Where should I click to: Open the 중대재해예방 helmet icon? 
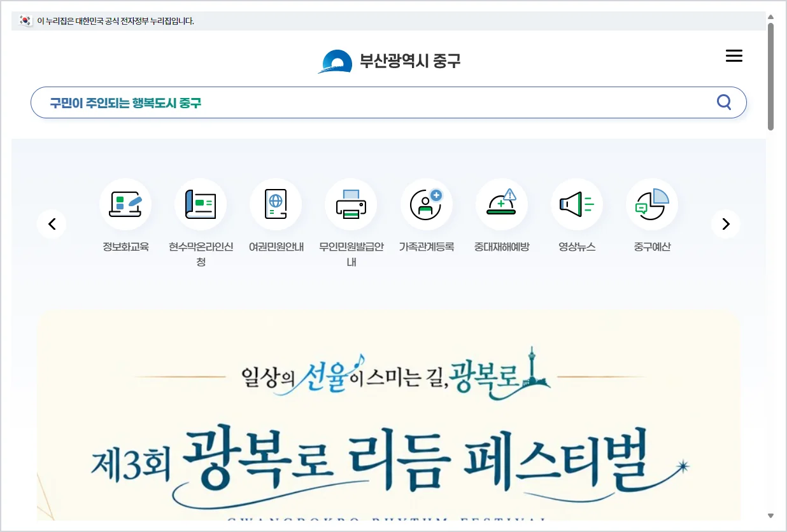502,204
